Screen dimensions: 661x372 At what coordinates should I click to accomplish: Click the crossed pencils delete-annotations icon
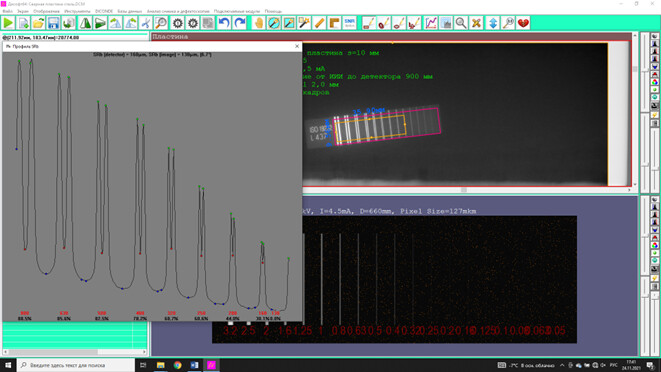[x=476, y=23]
